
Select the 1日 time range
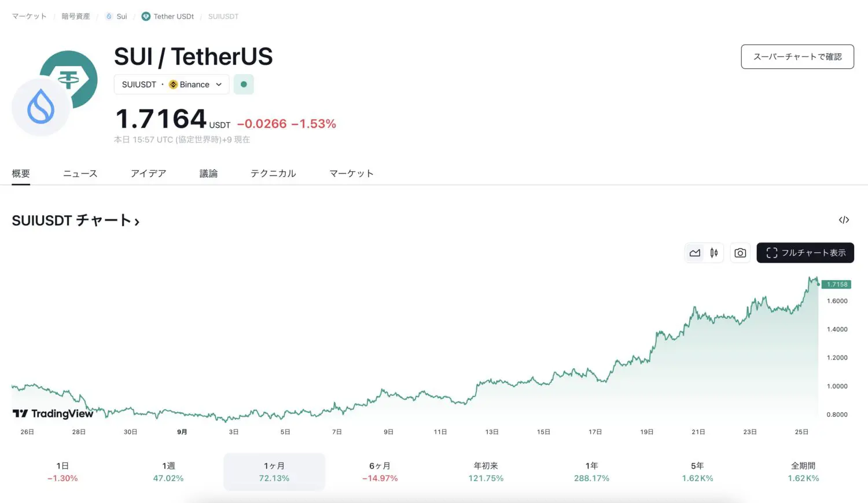point(62,472)
